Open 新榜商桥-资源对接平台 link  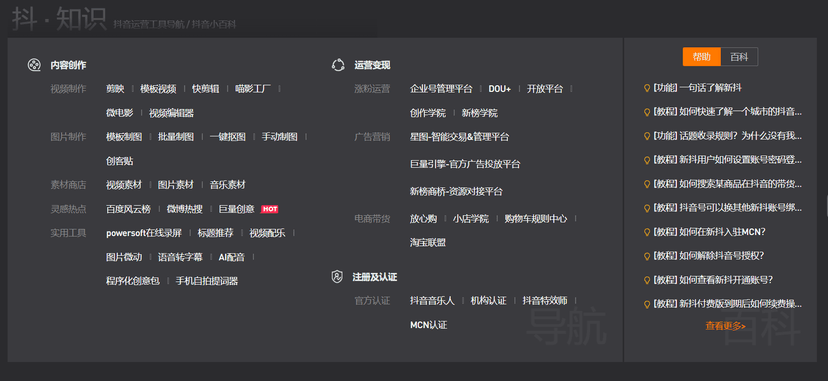pos(456,191)
